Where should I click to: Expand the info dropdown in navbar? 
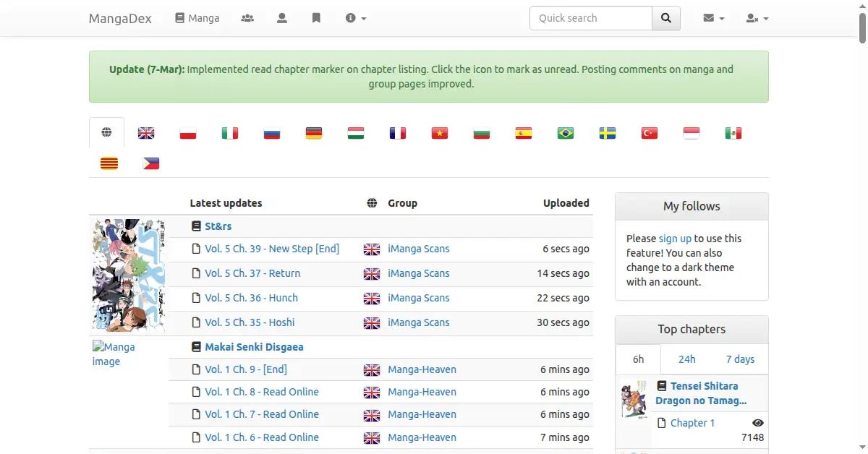356,18
